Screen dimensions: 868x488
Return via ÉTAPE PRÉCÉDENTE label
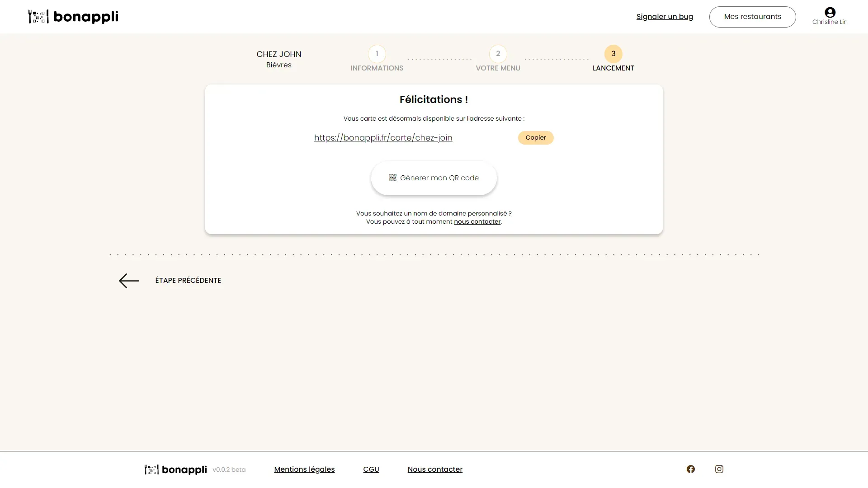coord(188,281)
